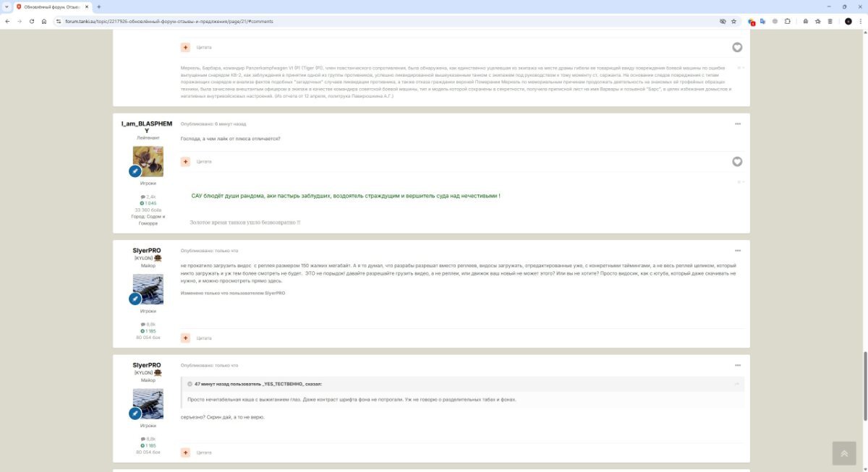
Task: Click the page vertical scrollbar thumb
Action: (864, 386)
